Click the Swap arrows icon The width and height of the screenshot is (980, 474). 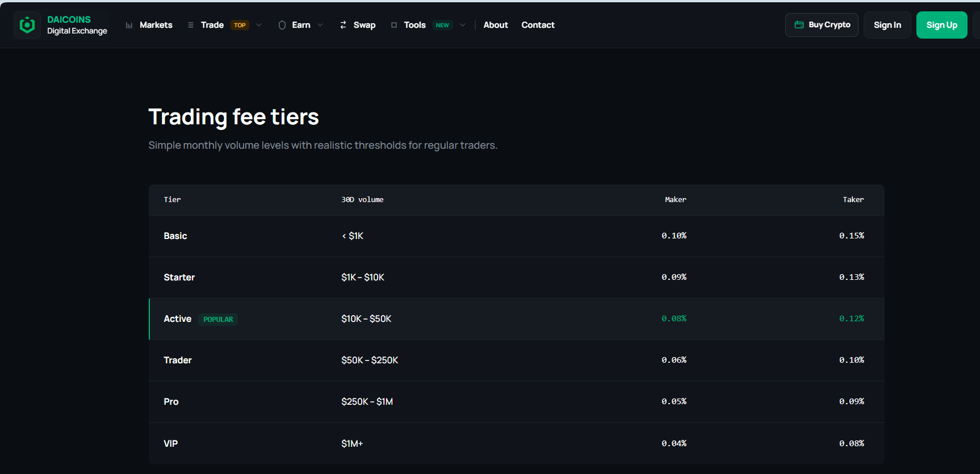[x=343, y=25]
